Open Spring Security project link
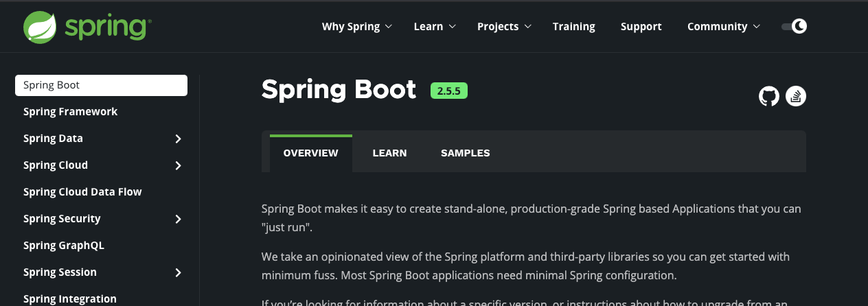Viewport: 868px width, 306px height. [62, 219]
